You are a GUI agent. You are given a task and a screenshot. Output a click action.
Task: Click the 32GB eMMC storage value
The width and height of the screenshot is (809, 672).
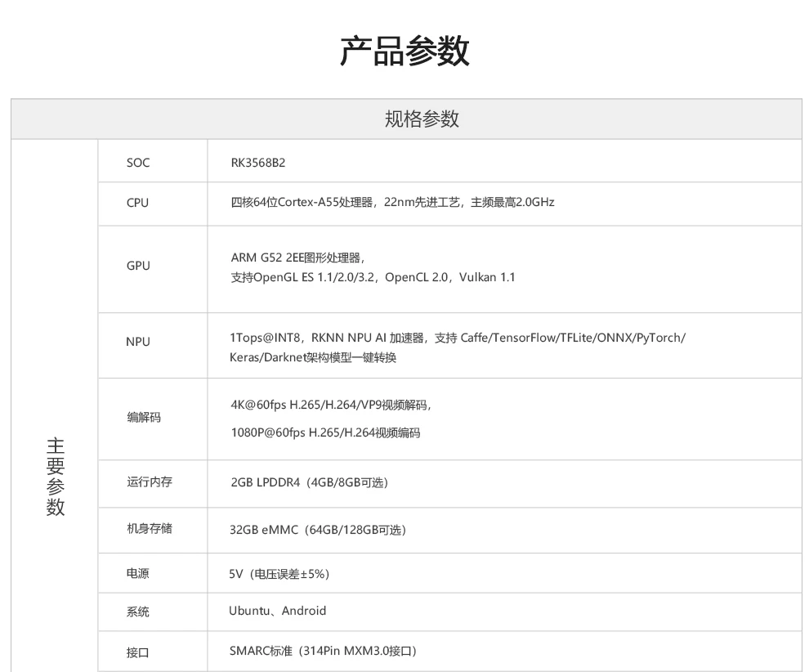[317, 530]
